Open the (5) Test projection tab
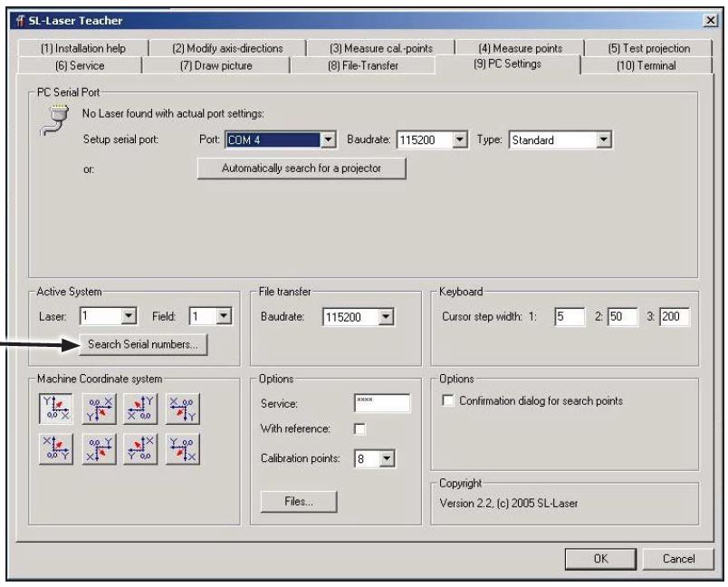Image resolution: width=728 pixels, height=587 pixels. [x=648, y=48]
